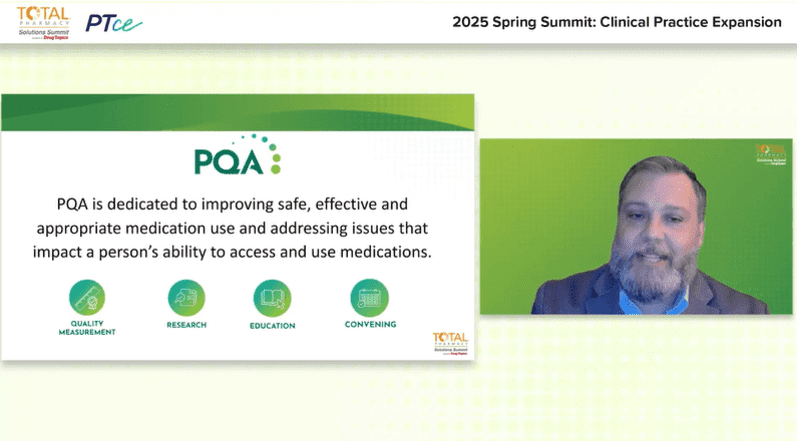Click the Solutions Summit text under the header logo
The image size is (797, 444).
(x=43, y=32)
